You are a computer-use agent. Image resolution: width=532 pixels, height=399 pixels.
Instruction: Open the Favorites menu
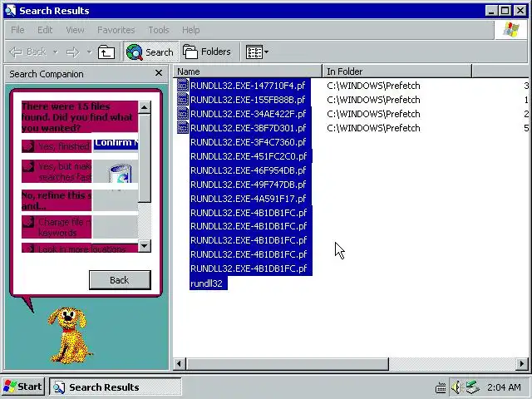[x=116, y=30]
